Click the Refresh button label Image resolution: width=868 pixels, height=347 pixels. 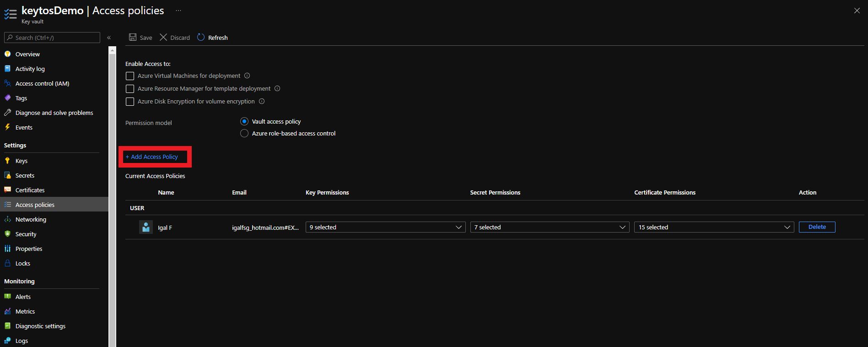point(218,38)
